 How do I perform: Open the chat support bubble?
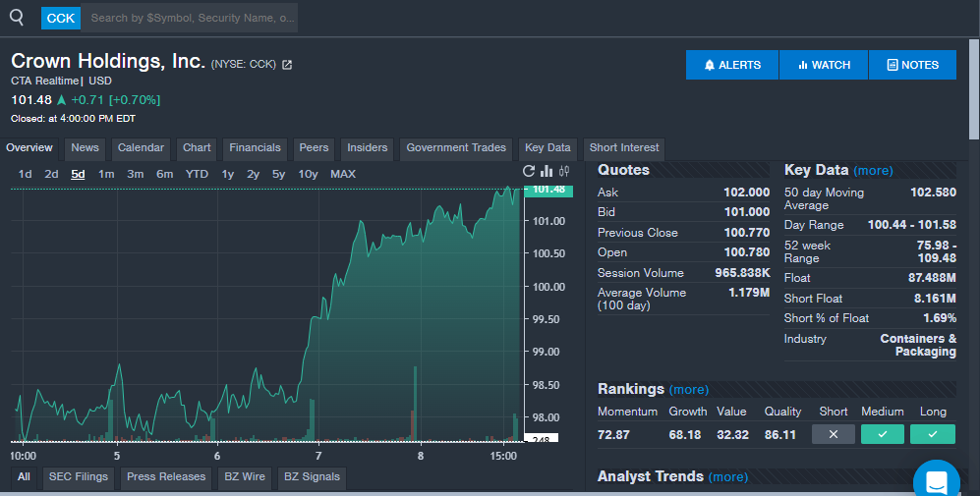coord(936,479)
